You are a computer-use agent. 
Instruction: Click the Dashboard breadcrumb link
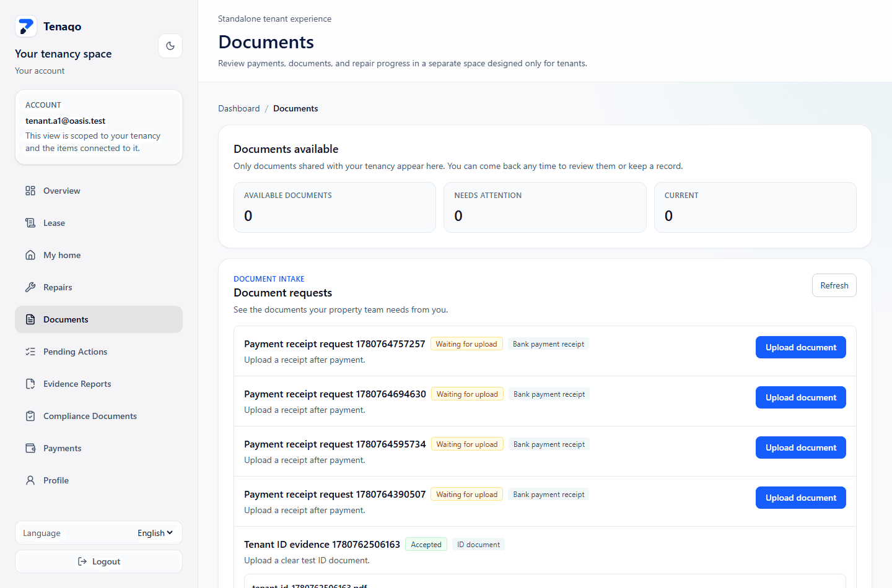coord(239,108)
